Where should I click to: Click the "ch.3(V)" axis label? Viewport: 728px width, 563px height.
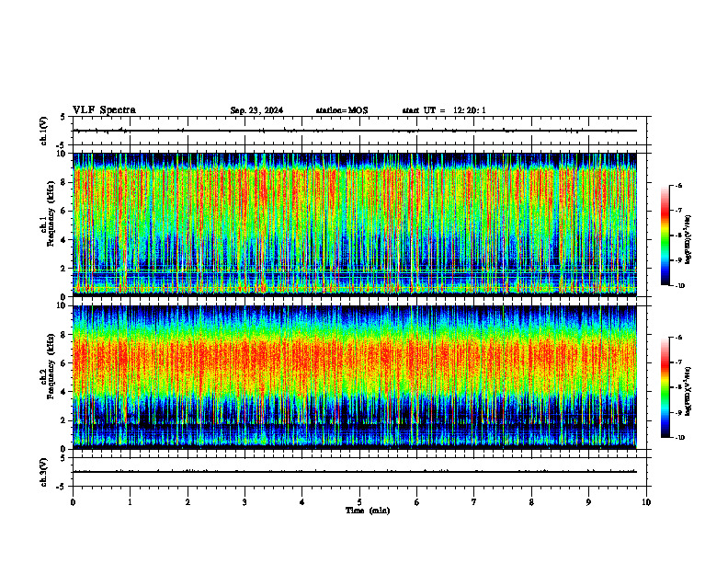pyautogui.click(x=44, y=472)
